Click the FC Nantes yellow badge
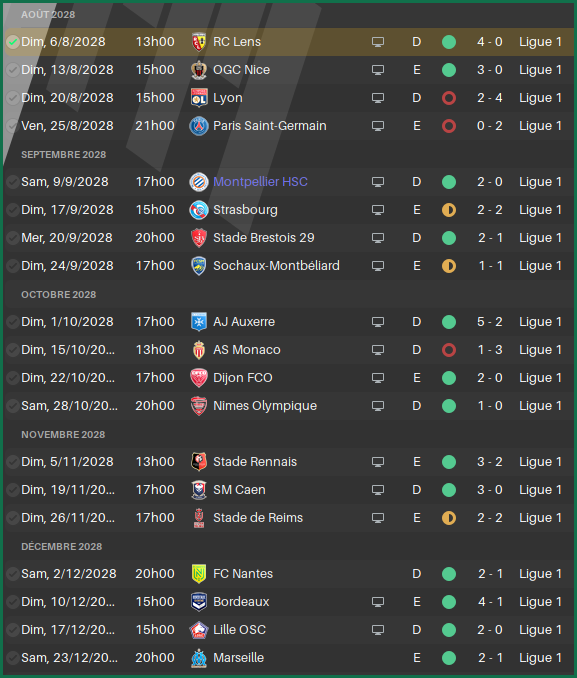This screenshot has width=577, height=678. 199,574
